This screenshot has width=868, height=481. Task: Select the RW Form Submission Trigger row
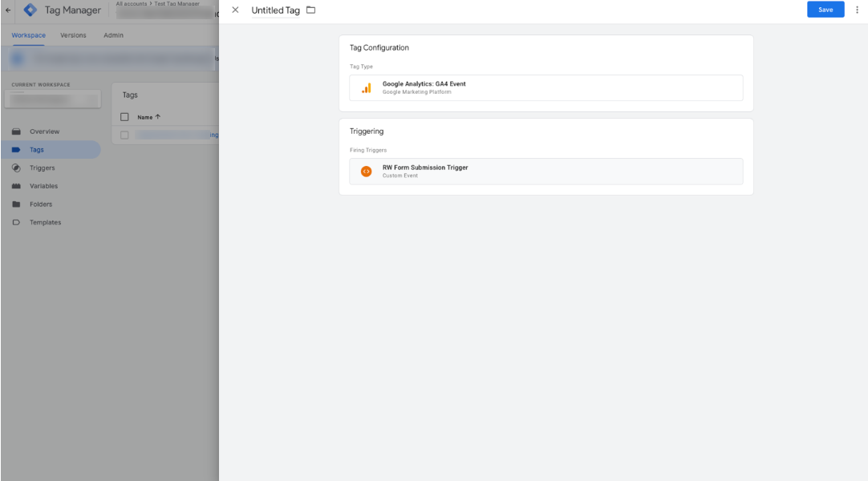546,172
